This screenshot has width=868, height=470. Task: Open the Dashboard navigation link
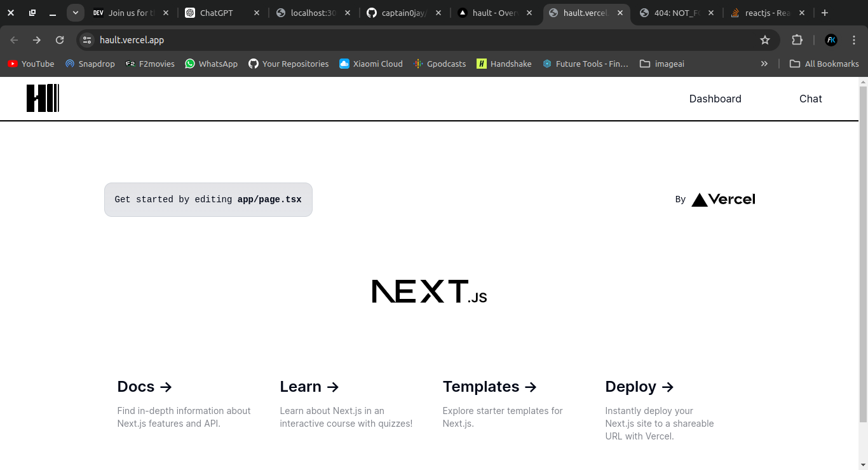pyautogui.click(x=715, y=99)
